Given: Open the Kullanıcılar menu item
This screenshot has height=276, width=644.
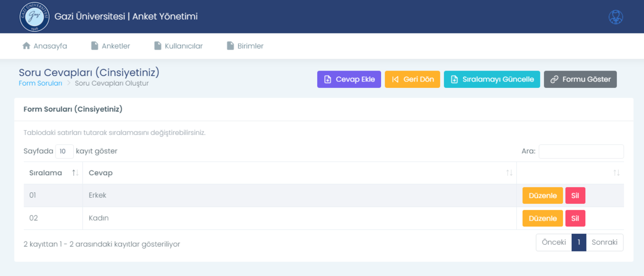Looking at the screenshot, I should [179, 46].
